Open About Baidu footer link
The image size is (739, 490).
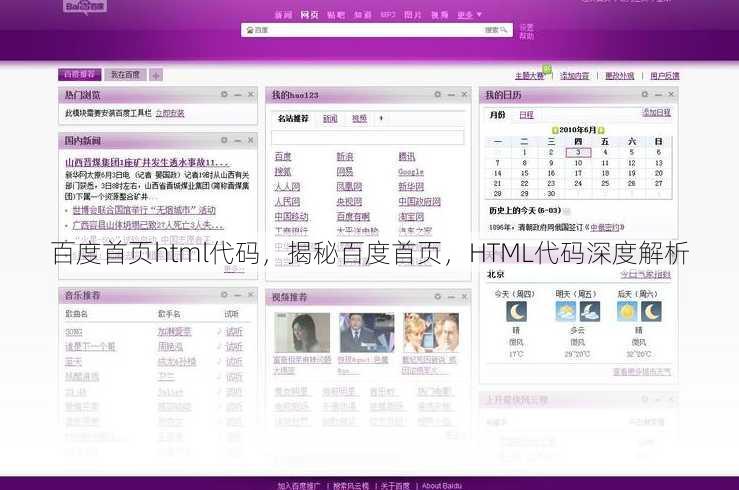point(442,485)
